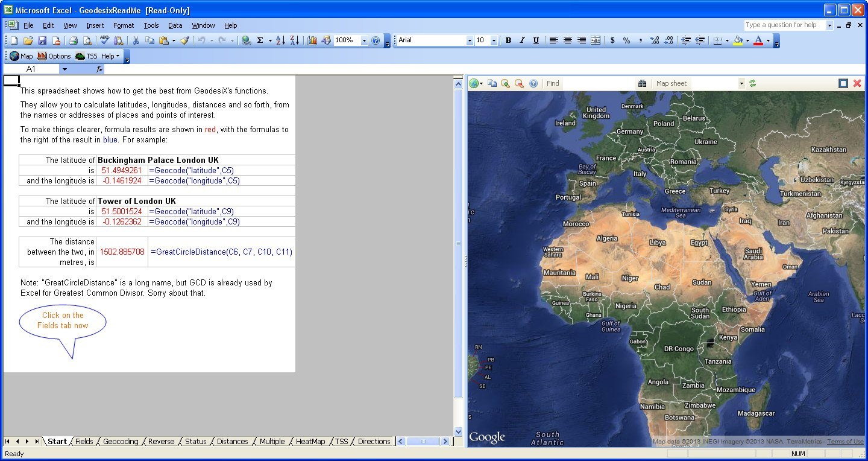Screen dimensions: 868x461
Task: Click the TSS turtle icon button
Action: pos(86,56)
